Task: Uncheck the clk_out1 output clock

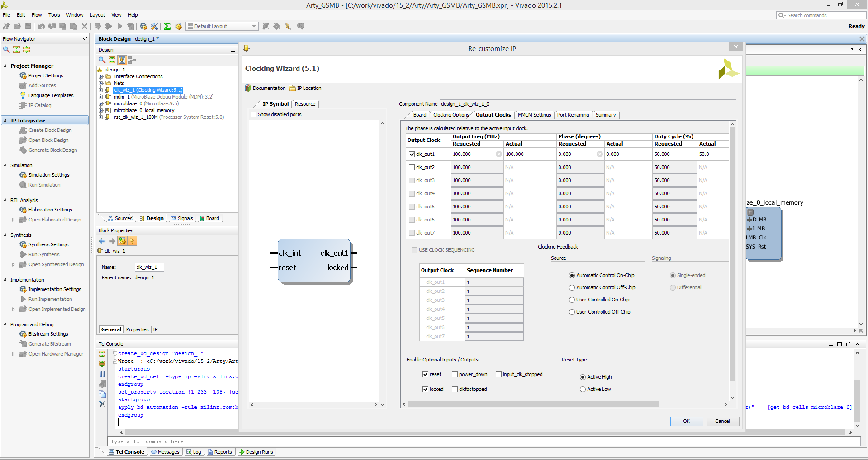Action: [x=412, y=154]
